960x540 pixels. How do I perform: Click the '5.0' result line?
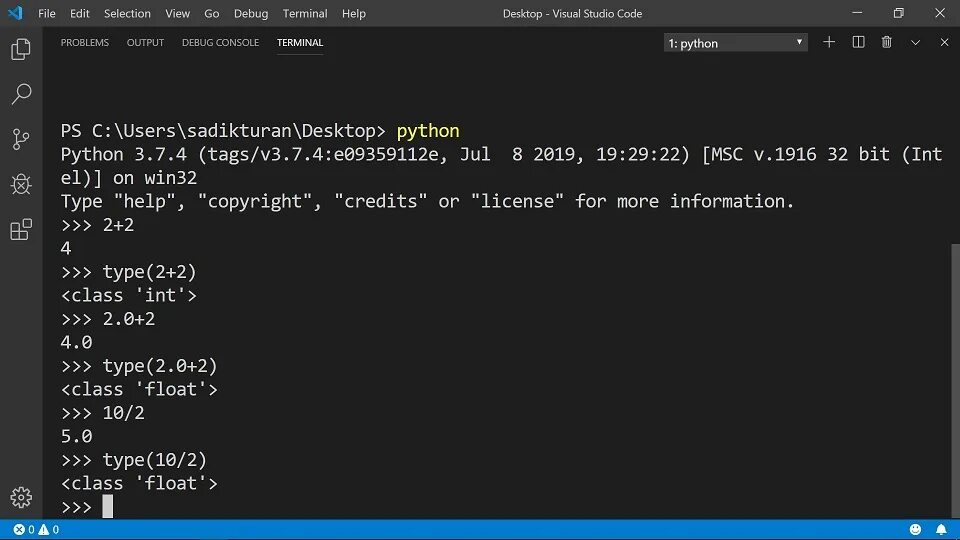(77, 437)
